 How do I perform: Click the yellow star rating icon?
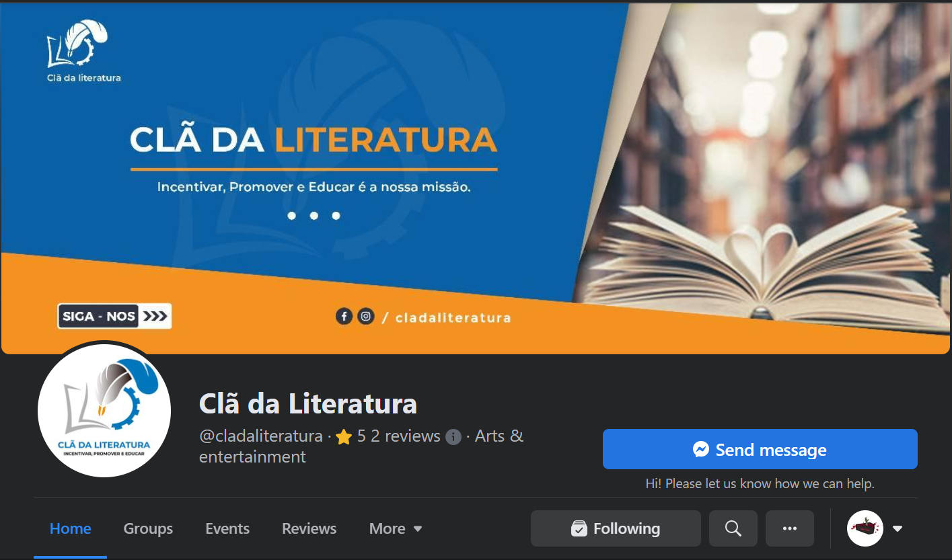pos(344,437)
